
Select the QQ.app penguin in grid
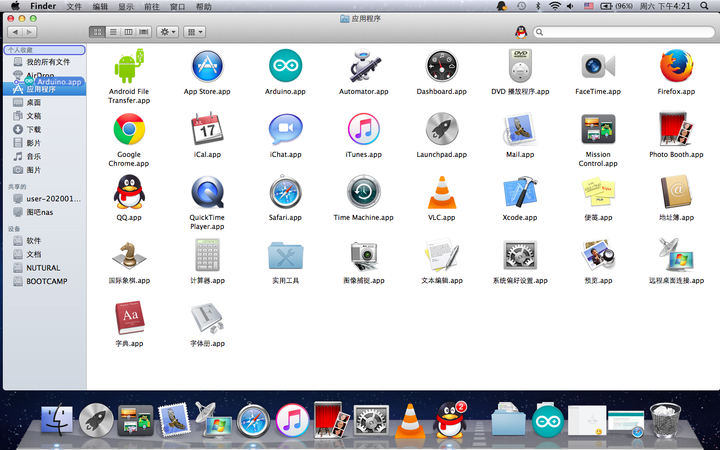[129, 192]
